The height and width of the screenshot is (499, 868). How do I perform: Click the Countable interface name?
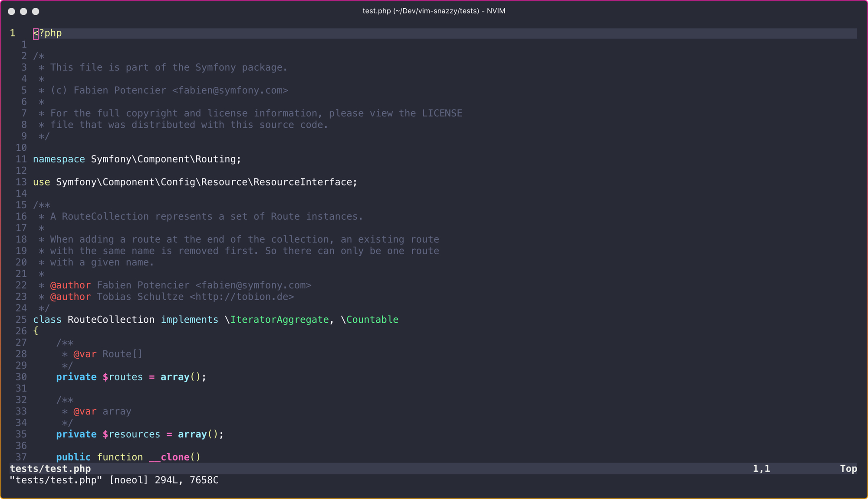[372, 320]
